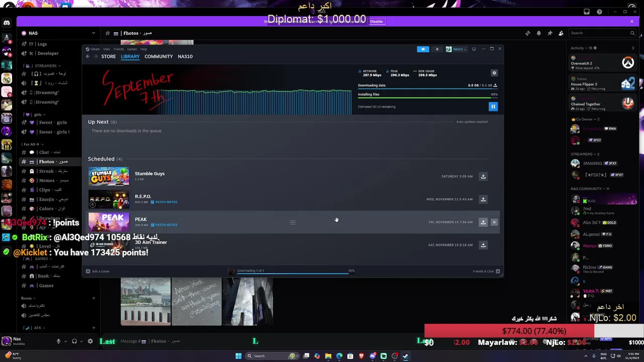Toggle Discord member list
644x362 pixels.
[560, 33]
